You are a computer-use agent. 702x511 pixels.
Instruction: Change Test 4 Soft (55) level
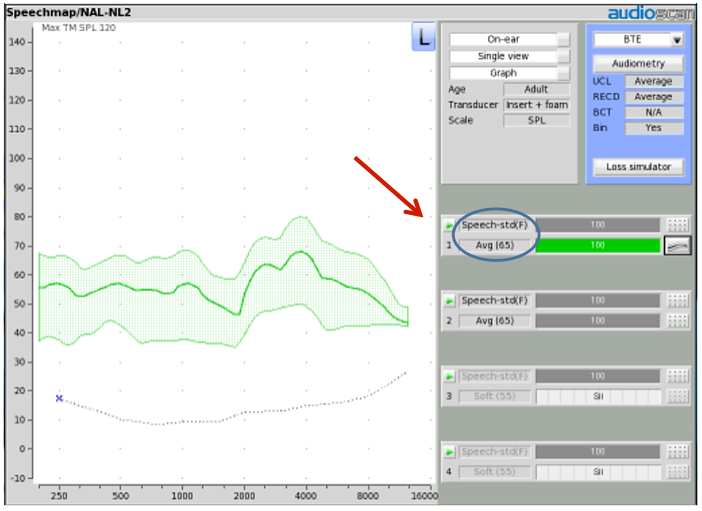click(x=494, y=472)
